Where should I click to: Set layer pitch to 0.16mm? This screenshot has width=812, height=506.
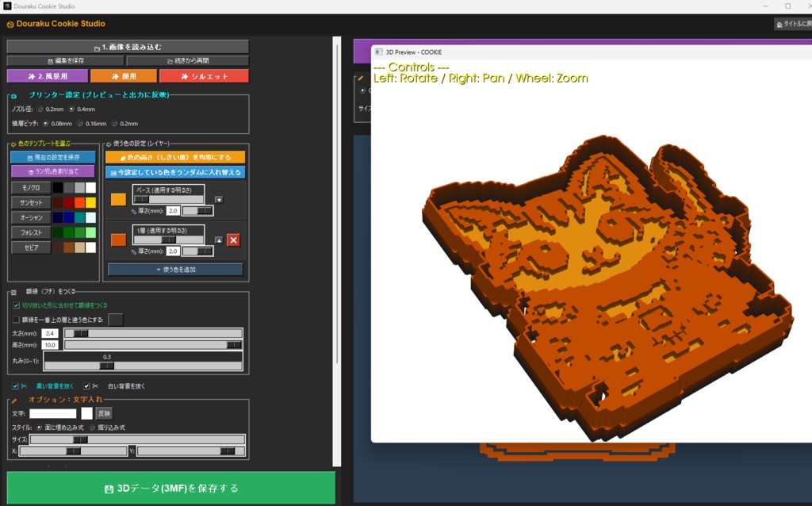tap(80, 124)
